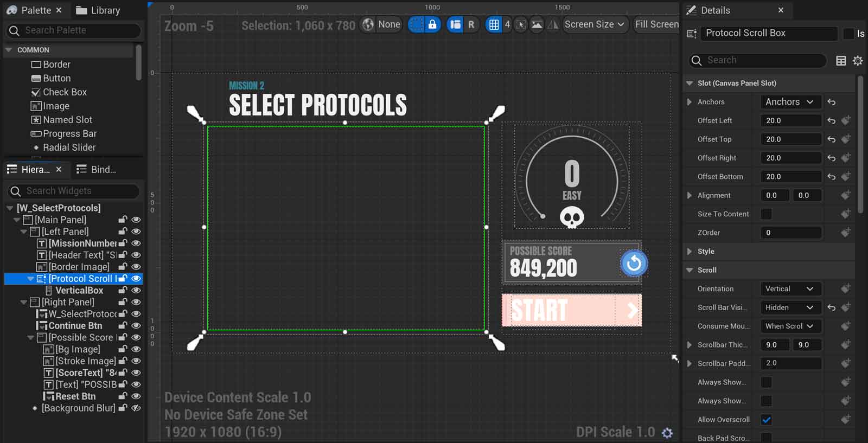
Task: Open the Screen Size dropdown
Action: coord(595,24)
